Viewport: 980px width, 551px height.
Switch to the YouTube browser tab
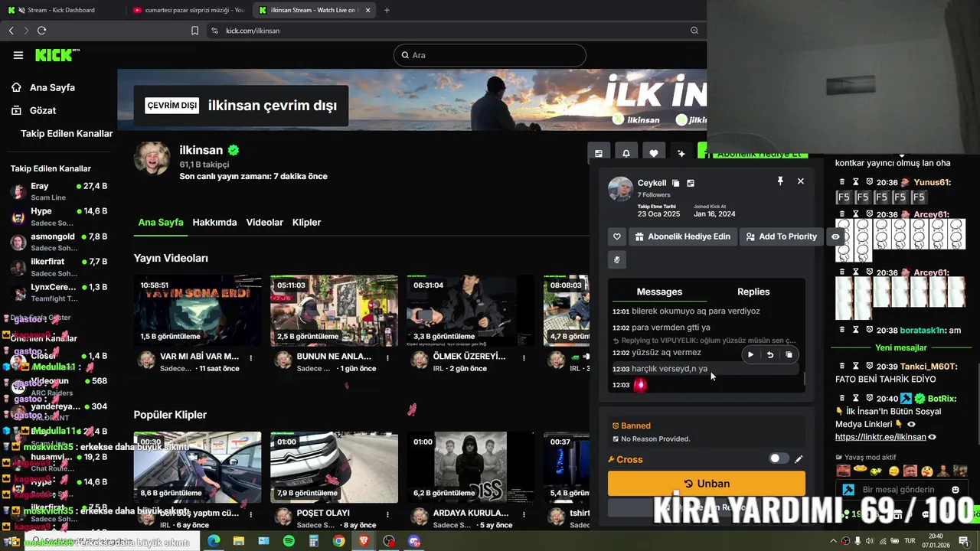click(x=188, y=10)
